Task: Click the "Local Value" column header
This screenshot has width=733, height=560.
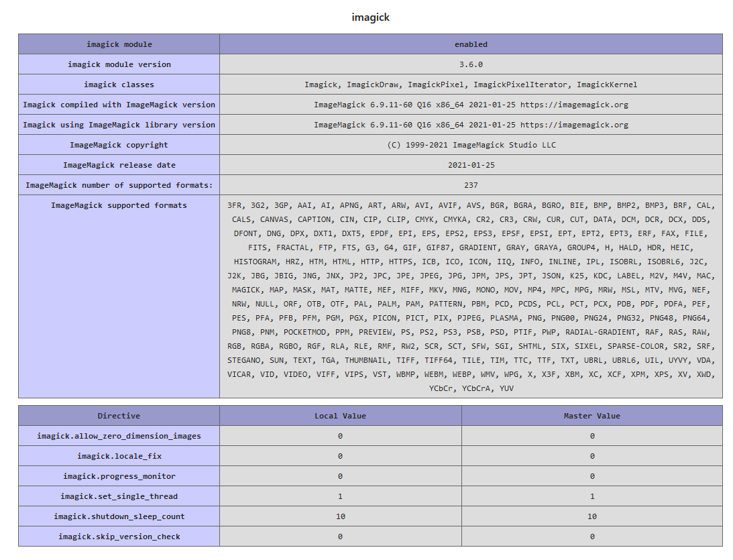Action: coord(340,416)
